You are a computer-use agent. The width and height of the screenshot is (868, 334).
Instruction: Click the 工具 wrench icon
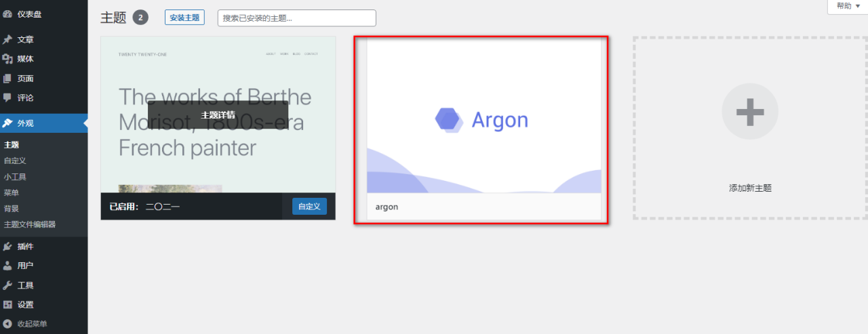(x=7, y=285)
